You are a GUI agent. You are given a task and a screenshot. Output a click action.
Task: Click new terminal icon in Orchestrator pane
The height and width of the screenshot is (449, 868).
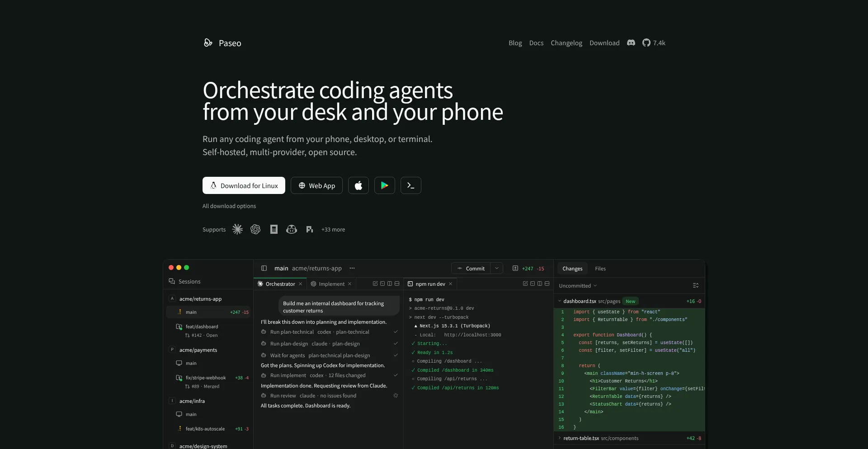point(382,284)
